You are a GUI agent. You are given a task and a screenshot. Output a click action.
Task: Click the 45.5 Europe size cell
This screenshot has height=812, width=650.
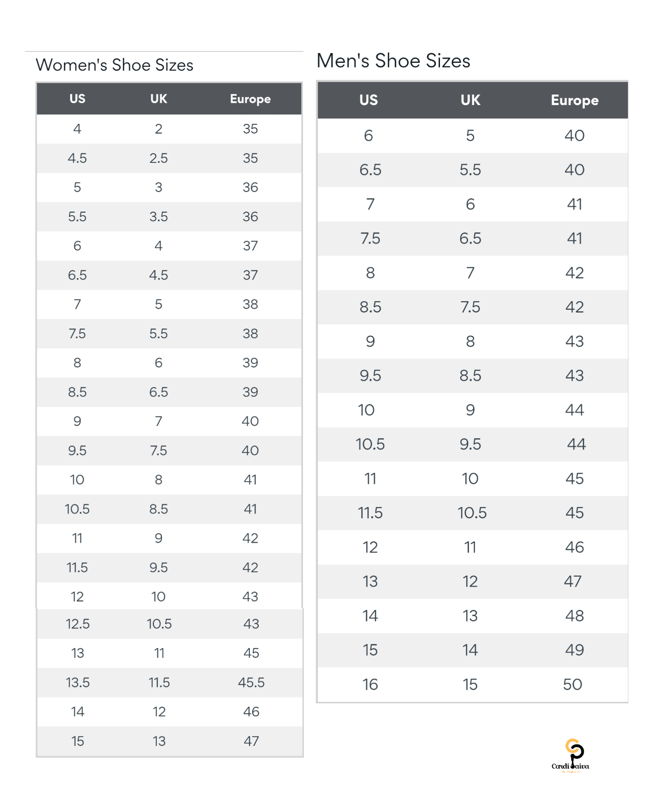point(251,682)
